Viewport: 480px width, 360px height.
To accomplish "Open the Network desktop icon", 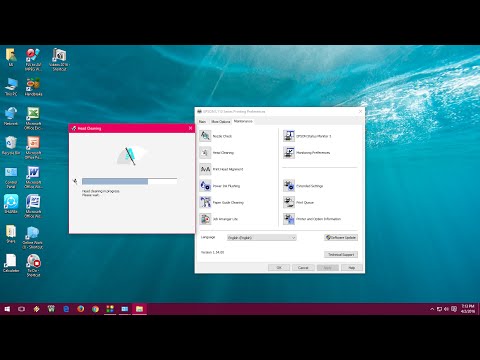I will [x=11, y=116].
